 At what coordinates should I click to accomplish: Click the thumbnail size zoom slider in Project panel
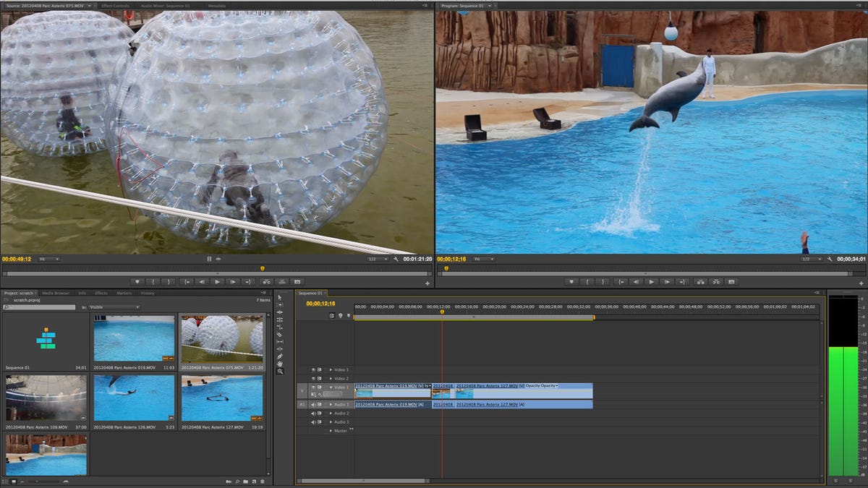37,483
